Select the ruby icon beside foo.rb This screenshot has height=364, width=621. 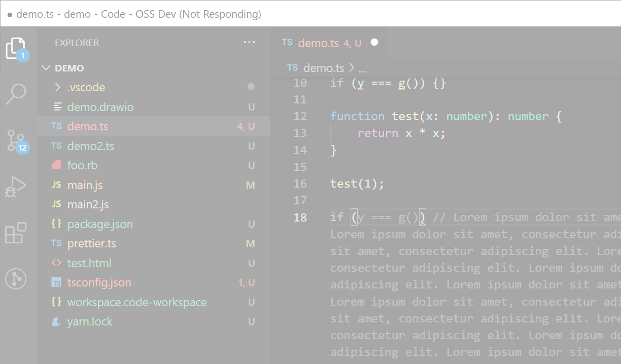click(56, 165)
